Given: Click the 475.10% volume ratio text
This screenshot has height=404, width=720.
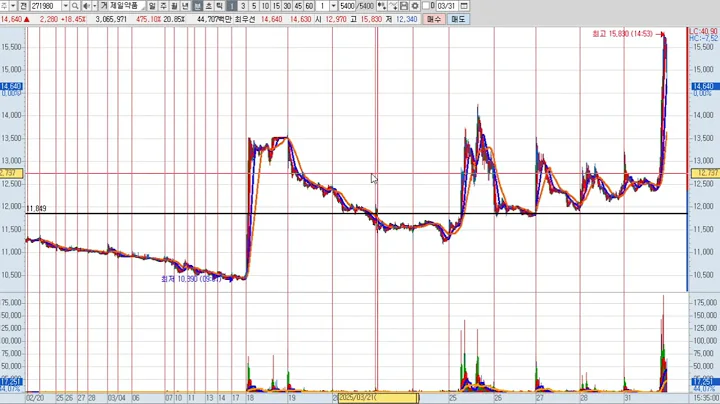Looking at the screenshot, I should (148, 19).
